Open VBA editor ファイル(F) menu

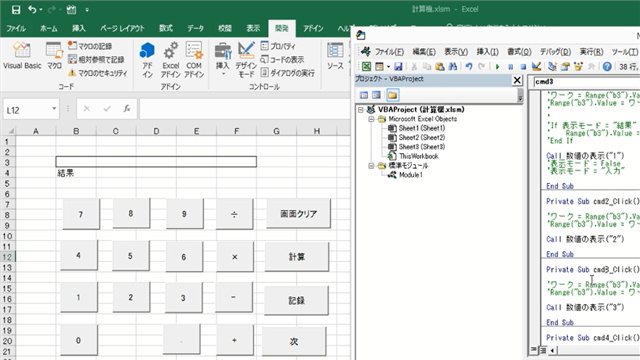click(389, 52)
